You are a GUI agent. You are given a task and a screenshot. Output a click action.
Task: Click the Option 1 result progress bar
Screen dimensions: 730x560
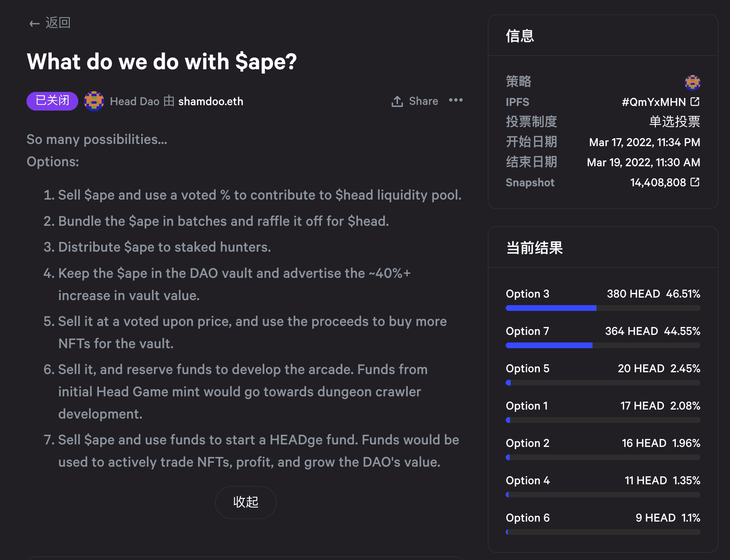coord(603,420)
